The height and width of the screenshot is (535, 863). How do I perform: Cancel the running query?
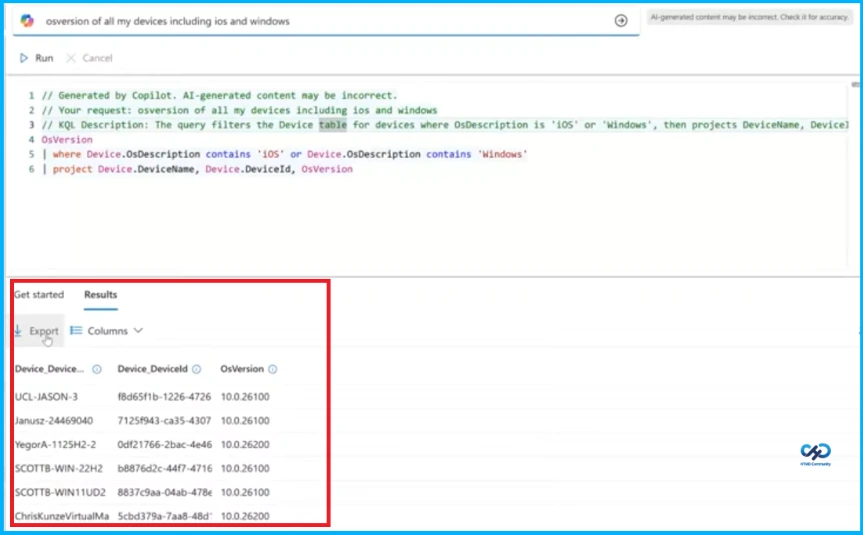point(89,58)
